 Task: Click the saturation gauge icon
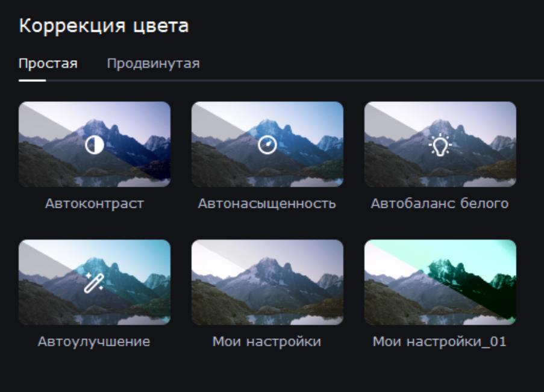267,145
